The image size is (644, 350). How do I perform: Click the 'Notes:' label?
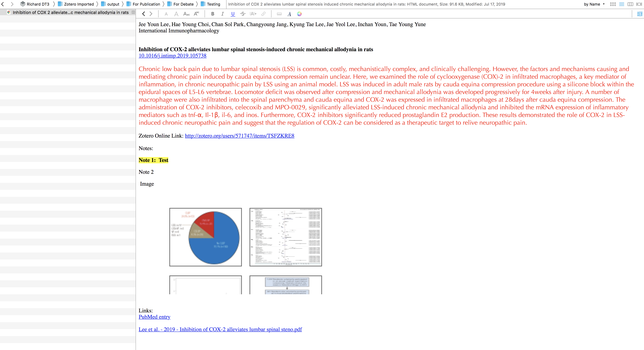[146, 148]
